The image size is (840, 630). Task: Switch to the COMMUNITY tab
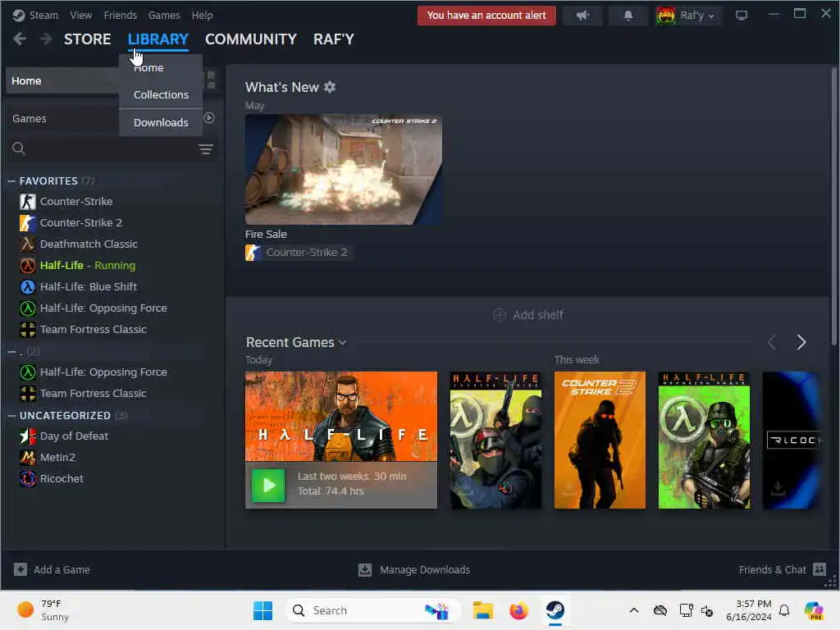251,39
